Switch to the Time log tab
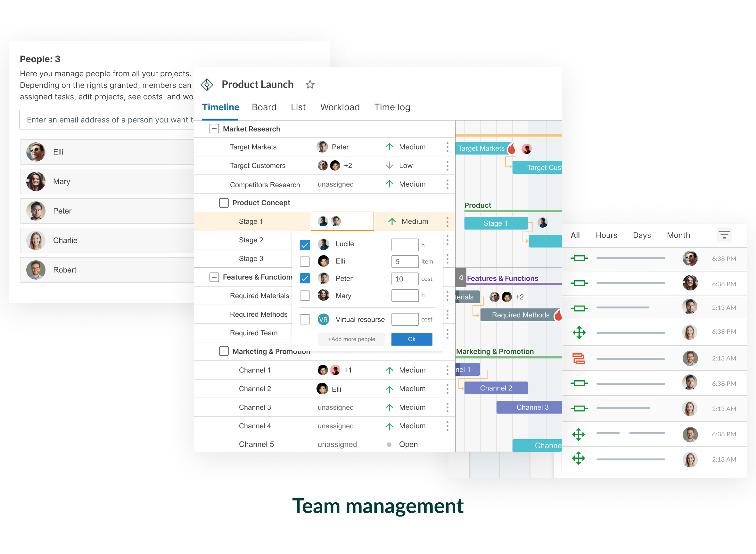Viewport: 756px width, 554px height. click(392, 107)
